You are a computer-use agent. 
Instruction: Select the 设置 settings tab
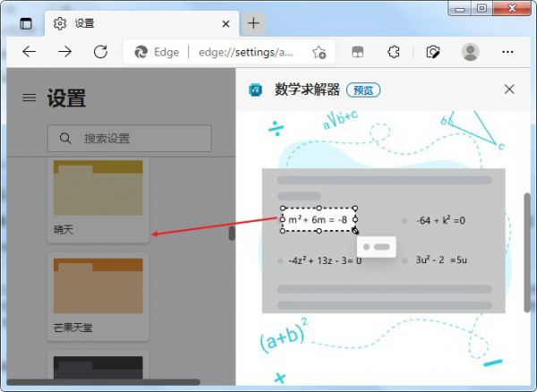coord(141,23)
